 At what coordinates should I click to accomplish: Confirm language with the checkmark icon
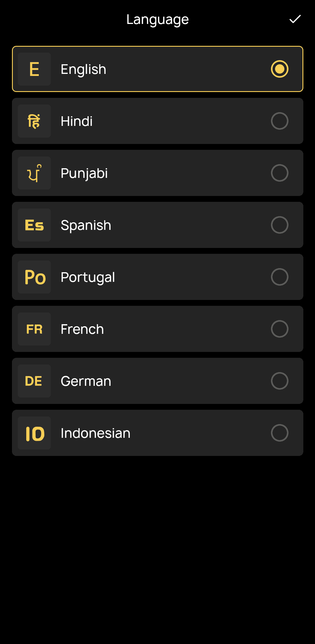(x=295, y=19)
